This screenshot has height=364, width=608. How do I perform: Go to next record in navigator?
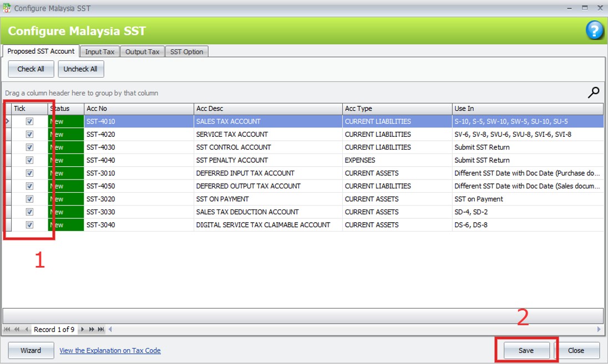tap(83, 329)
